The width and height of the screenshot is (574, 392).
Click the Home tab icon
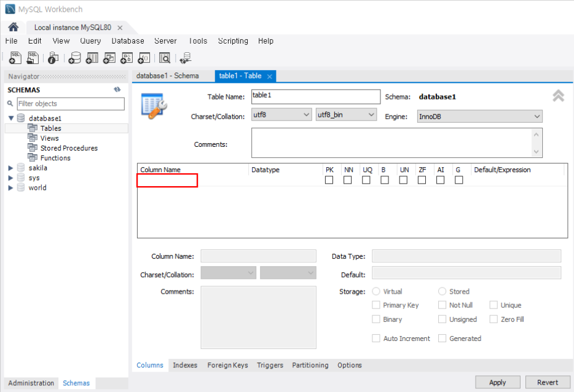tap(12, 27)
